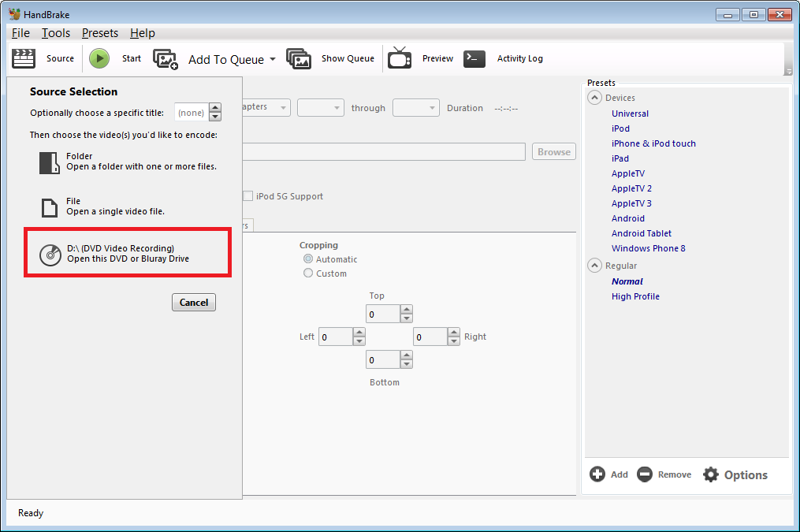Open the start chapter dropdown before 'through'
The width and height of the screenshot is (800, 532).
point(321,108)
